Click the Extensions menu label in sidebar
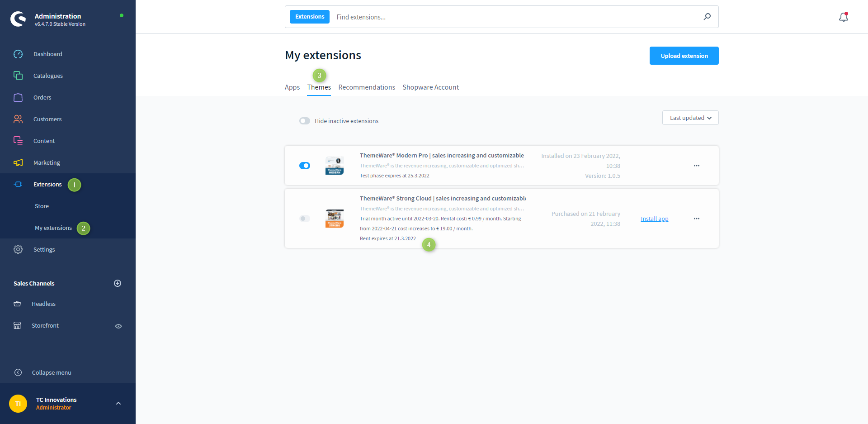868x424 pixels. [x=47, y=184]
